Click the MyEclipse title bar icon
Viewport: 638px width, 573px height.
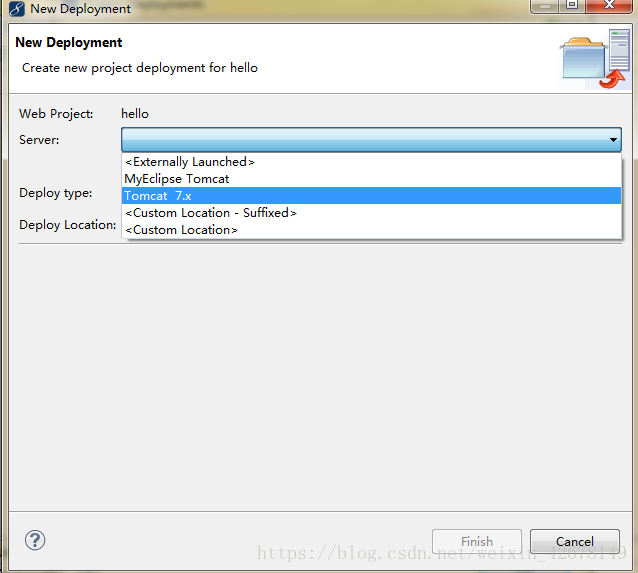[16, 9]
